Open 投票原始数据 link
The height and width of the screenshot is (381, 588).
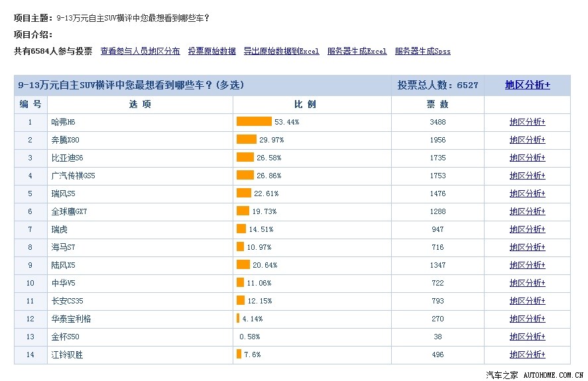pos(211,51)
